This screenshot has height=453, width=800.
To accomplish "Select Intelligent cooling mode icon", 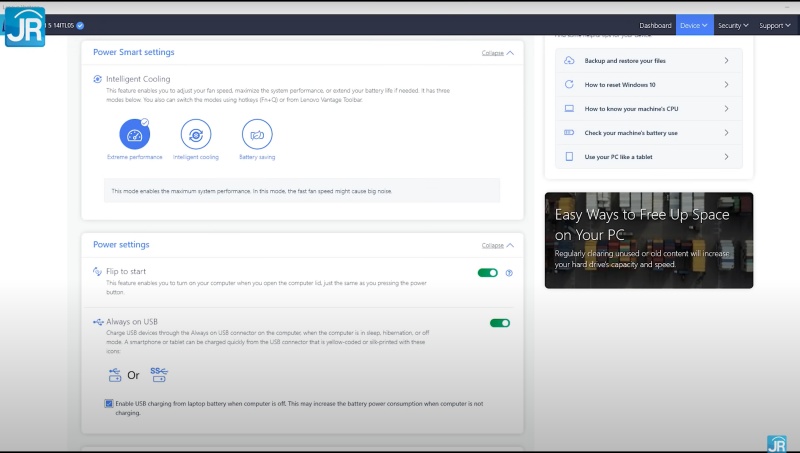I will pyautogui.click(x=196, y=134).
